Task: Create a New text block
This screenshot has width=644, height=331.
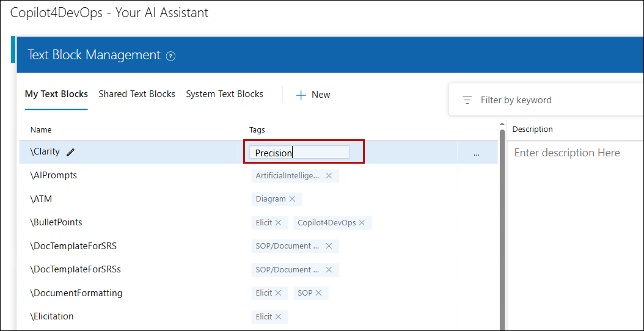Action: coord(313,95)
